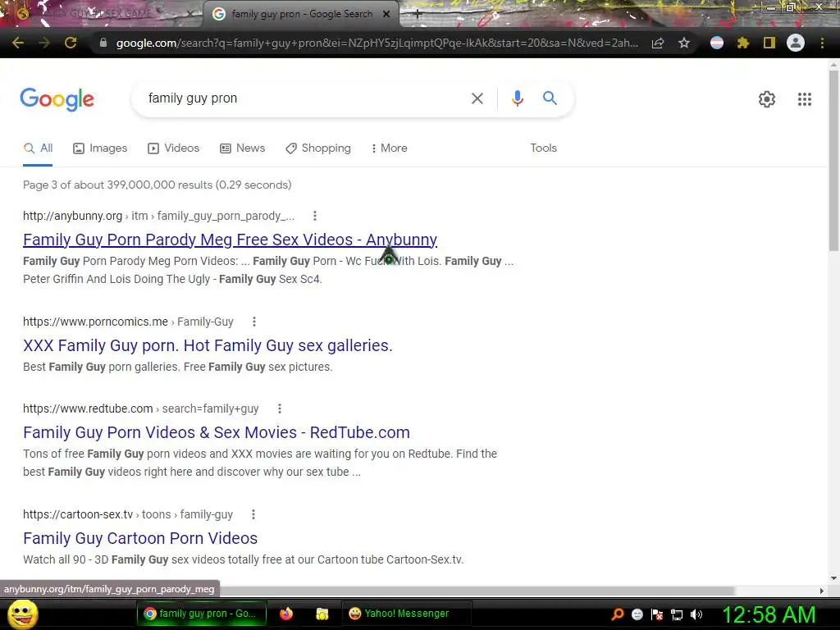840x630 pixels.
Task: Click the network tray icon
Action: [x=677, y=614]
